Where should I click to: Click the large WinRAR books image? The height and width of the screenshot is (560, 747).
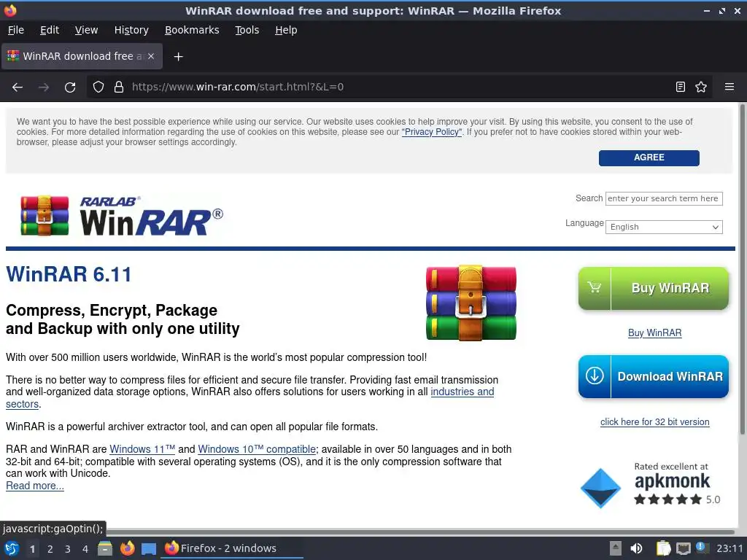tap(471, 303)
